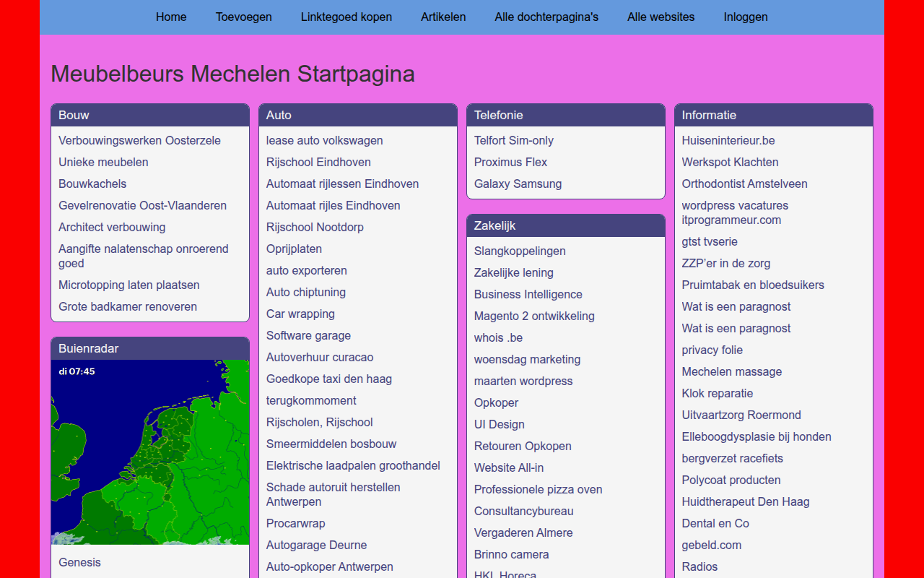This screenshot has height=578, width=924.
Task: Click the Brinno camera link
Action: coord(511,554)
